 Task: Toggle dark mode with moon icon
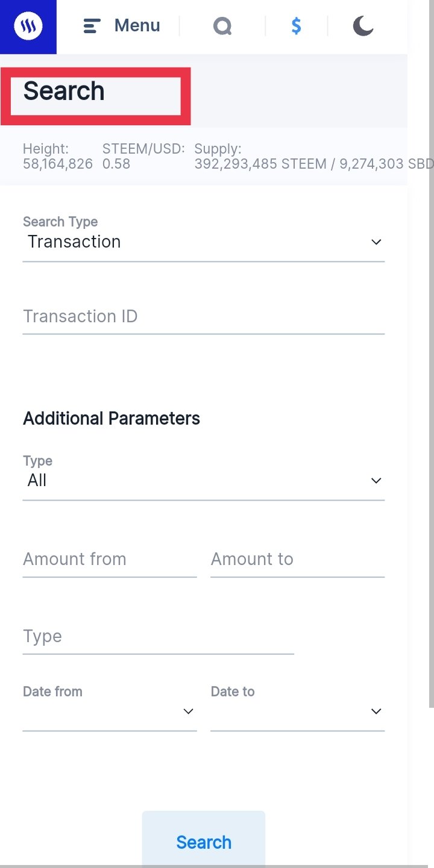(x=363, y=26)
